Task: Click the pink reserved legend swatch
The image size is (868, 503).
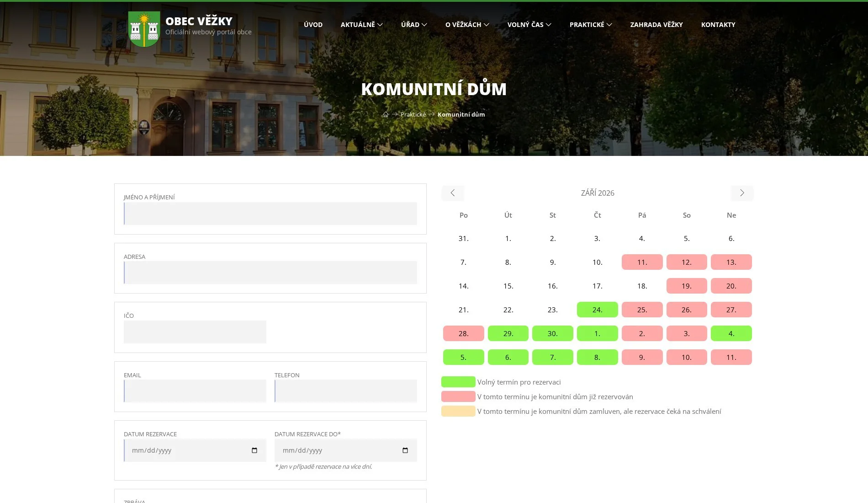Action: click(458, 396)
